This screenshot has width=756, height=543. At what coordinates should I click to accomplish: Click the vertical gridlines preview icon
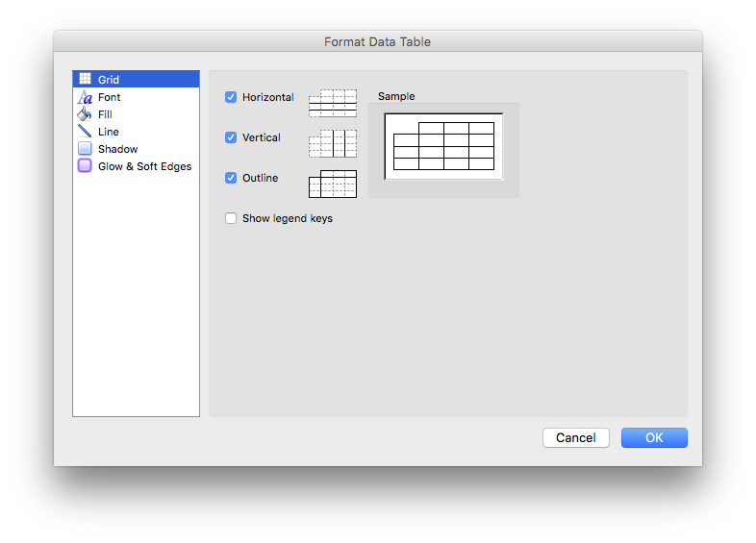click(333, 143)
